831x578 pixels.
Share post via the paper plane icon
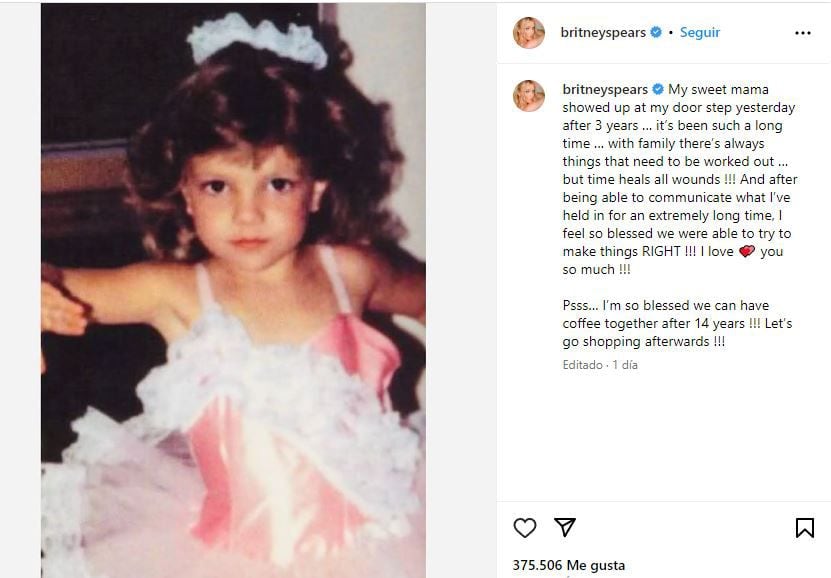tap(564, 528)
